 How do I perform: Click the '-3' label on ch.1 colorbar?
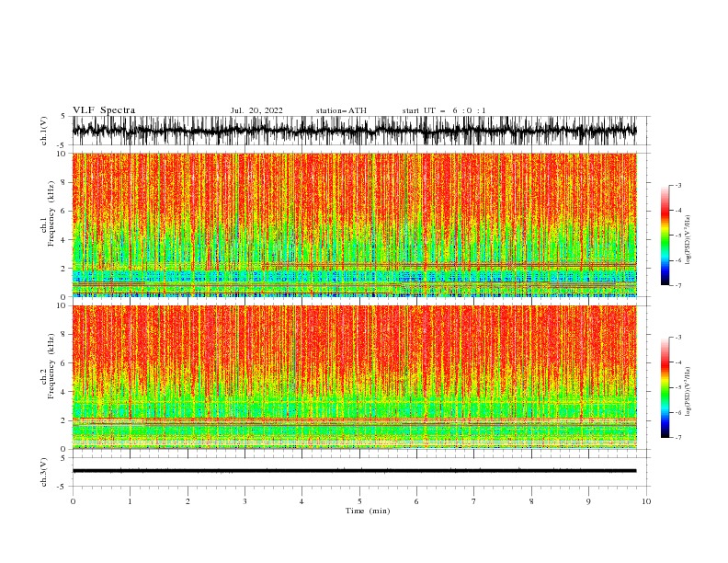pyautogui.click(x=677, y=185)
